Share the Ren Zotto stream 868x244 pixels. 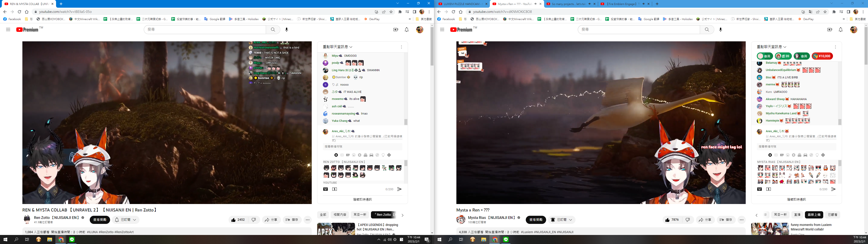click(271, 220)
